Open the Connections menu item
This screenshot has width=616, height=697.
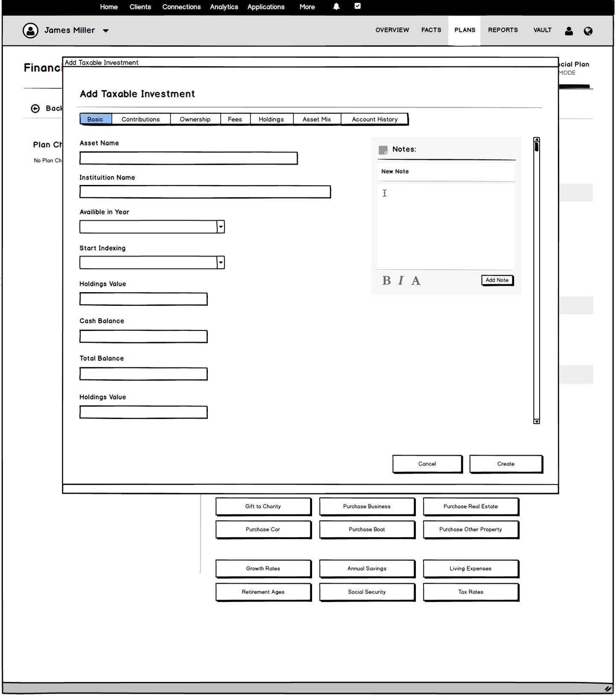click(x=181, y=7)
